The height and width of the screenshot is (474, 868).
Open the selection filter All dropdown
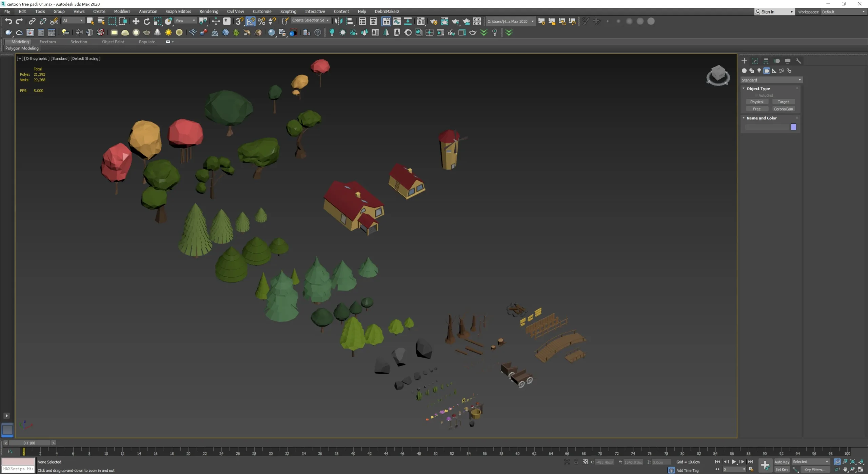[73, 20]
